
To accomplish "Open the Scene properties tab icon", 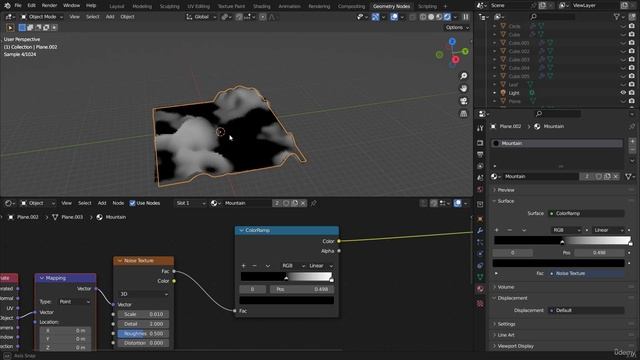I will [480, 178].
